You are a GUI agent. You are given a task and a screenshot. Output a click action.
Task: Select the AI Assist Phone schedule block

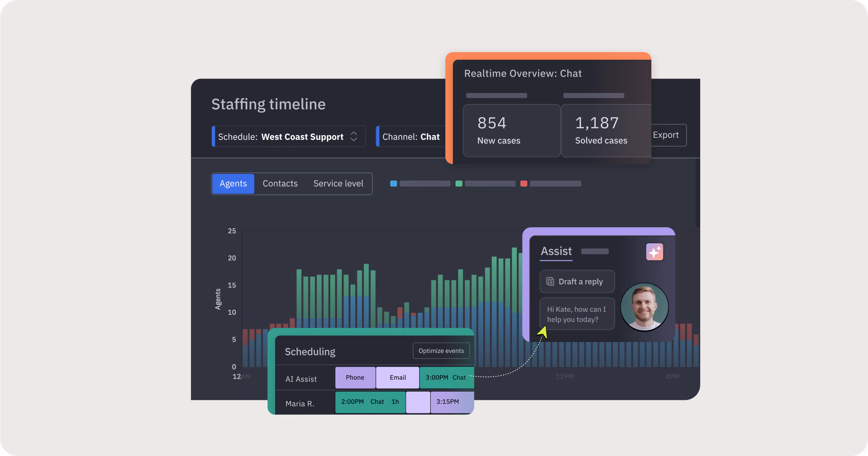click(355, 377)
